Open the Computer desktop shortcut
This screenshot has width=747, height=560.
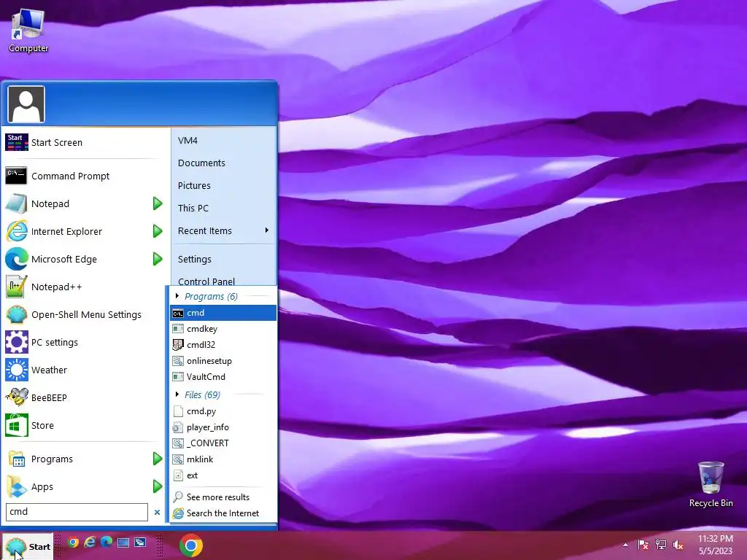point(28,31)
